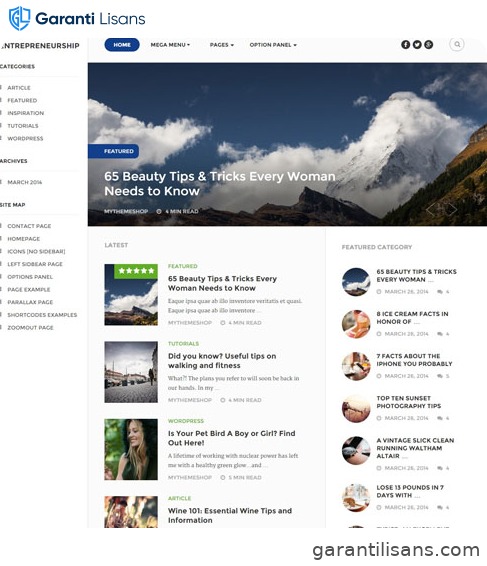Open featured category '65 Beauty Tips & Tricks' title

click(x=417, y=275)
